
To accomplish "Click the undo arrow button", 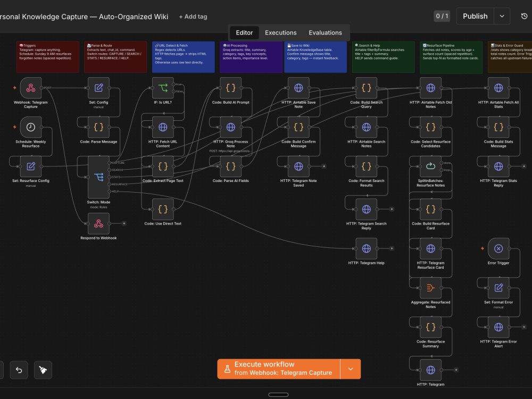I will click(x=19, y=370).
